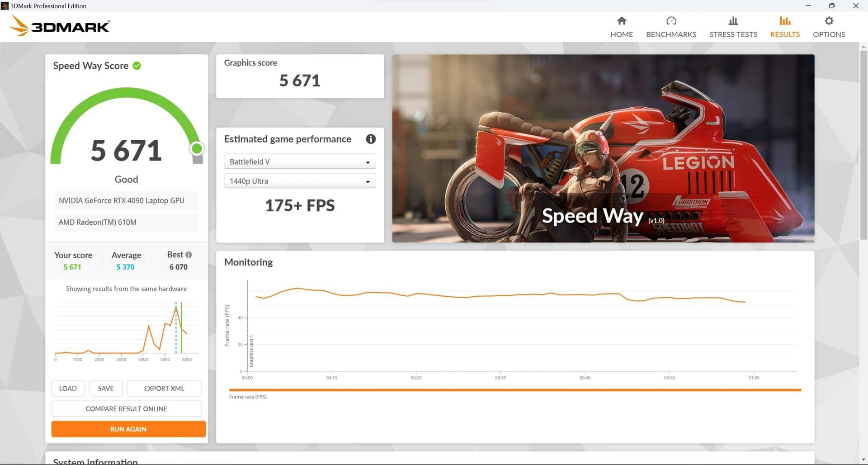Screen dimensions: 868x465
Task: Click Showing results from the same hardware text
Action: pyautogui.click(x=126, y=289)
